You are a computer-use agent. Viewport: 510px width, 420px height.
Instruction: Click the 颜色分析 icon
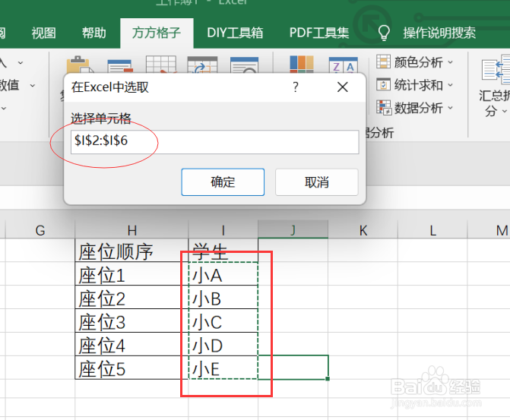pyautogui.click(x=384, y=62)
